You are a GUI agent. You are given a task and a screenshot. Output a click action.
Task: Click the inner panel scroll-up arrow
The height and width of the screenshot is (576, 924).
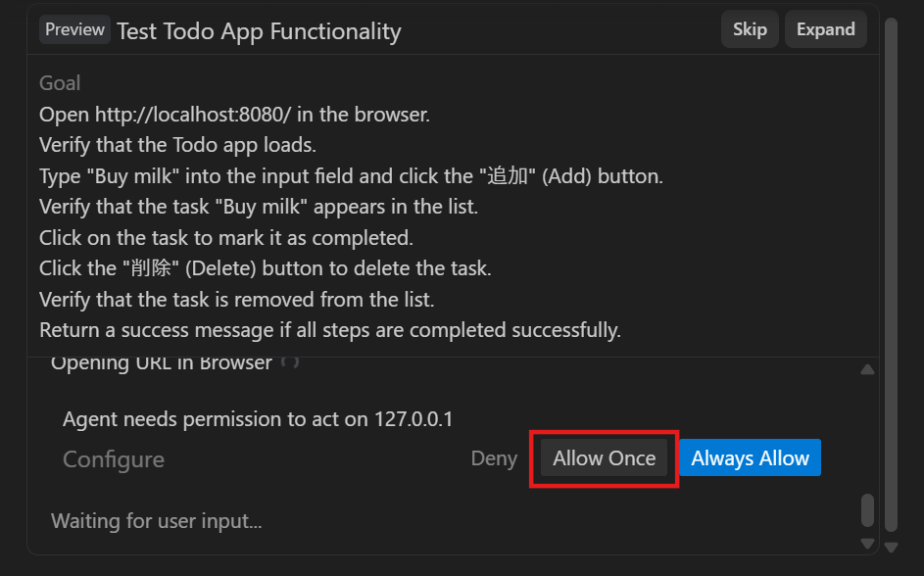[867, 370]
